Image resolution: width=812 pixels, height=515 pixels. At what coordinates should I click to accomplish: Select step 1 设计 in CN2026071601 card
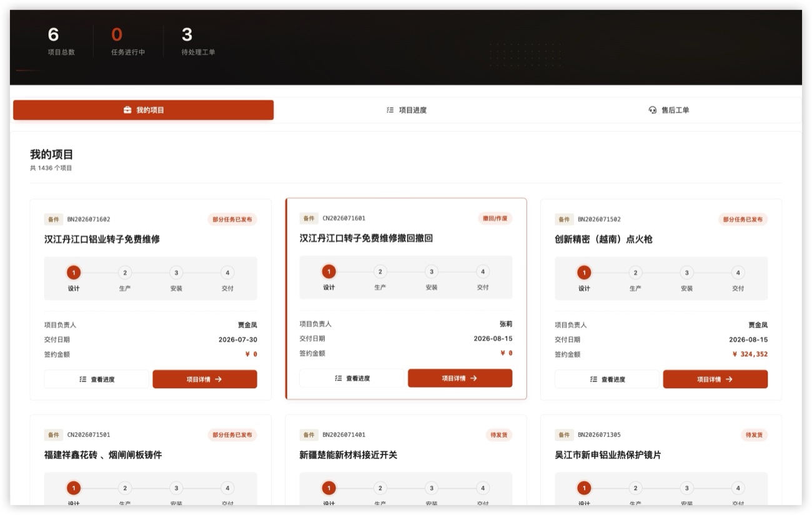point(329,271)
